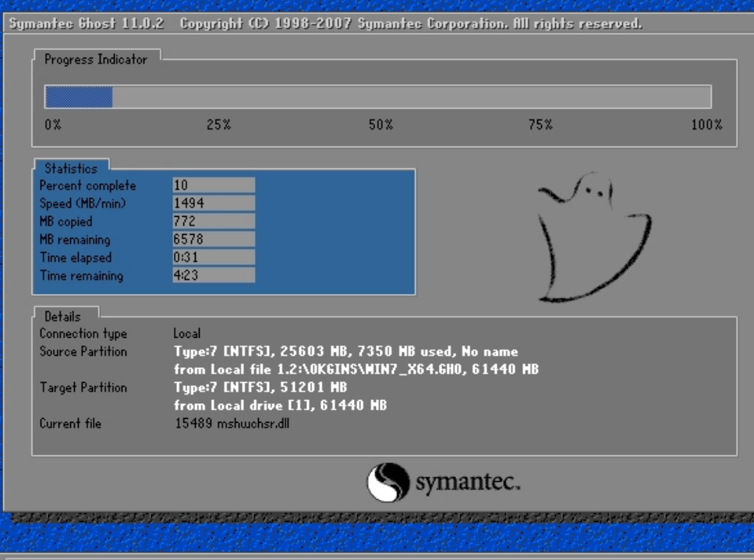Click the 75% progress label

point(540,125)
